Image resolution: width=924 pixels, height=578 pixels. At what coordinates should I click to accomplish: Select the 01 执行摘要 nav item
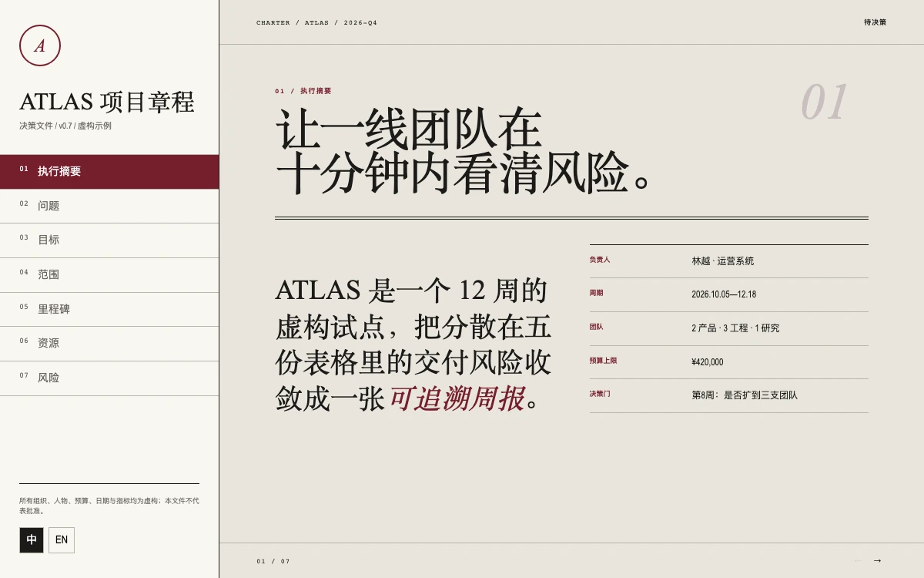tap(109, 171)
